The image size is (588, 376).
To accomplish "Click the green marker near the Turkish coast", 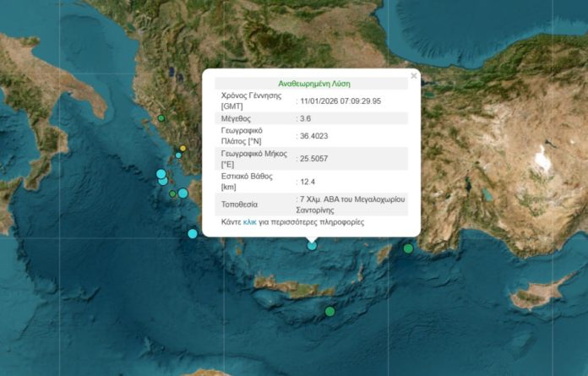I will (408, 248).
